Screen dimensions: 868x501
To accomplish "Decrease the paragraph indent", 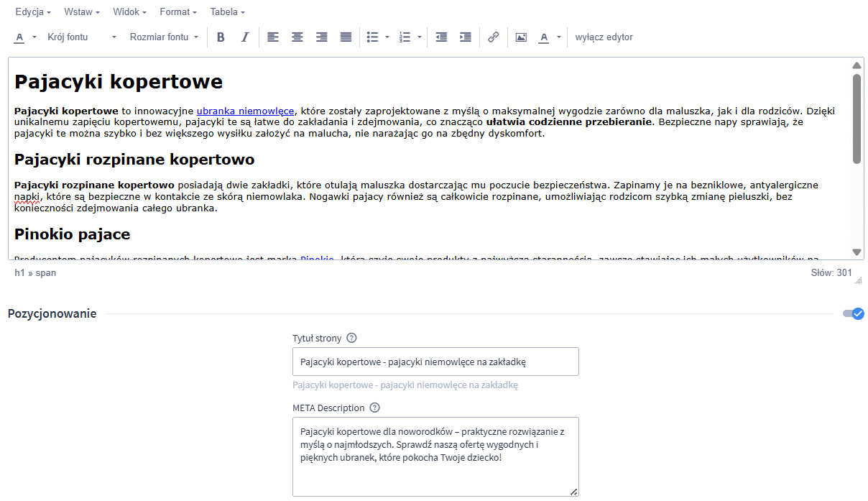I will tap(440, 37).
